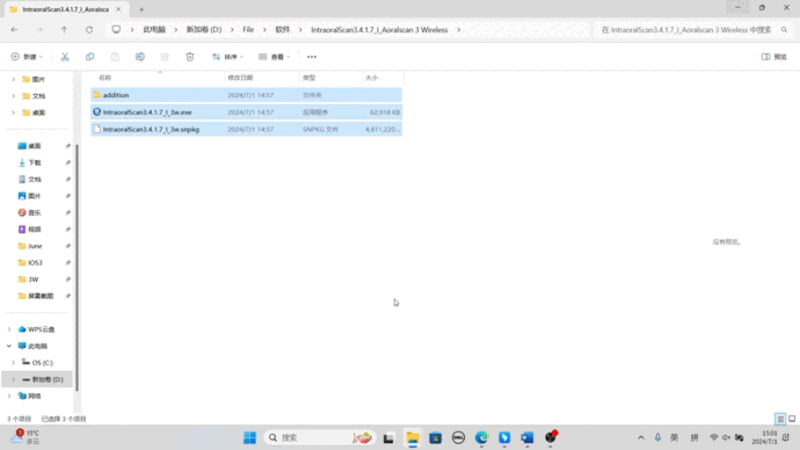Expand the WPS云盘 tree node
Screen dimensions: 800x450
point(9,330)
